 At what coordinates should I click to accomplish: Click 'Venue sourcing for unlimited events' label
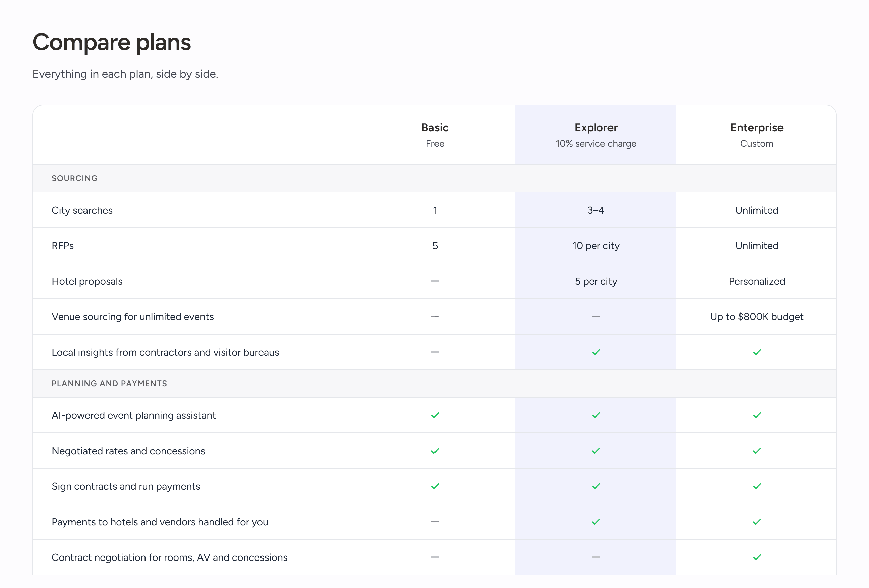[133, 317]
